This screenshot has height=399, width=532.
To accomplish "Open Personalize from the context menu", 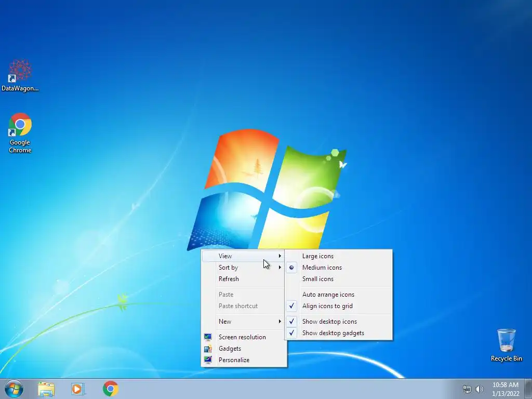I will click(x=243, y=360).
